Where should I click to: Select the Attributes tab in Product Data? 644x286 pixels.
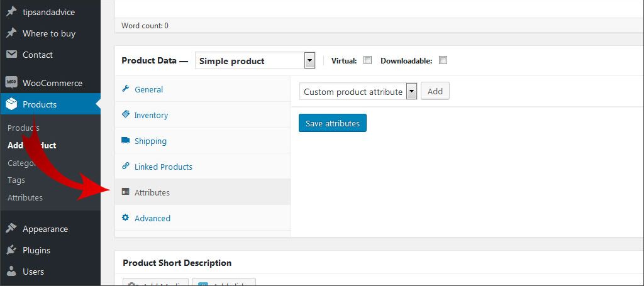[x=152, y=192]
